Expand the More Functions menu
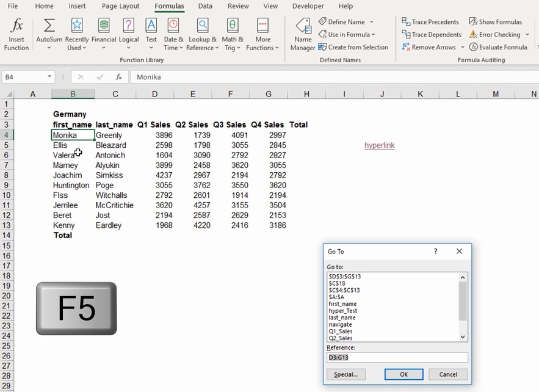 tap(262, 34)
